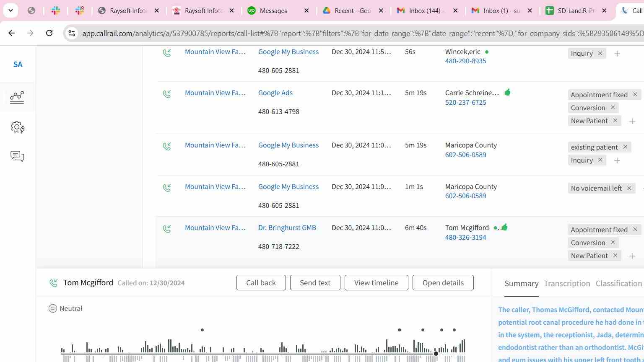Viewport: 644px width, 362px height.
Task: Click the Neutral sentiment indicator
Action: (x=65, y=309)
